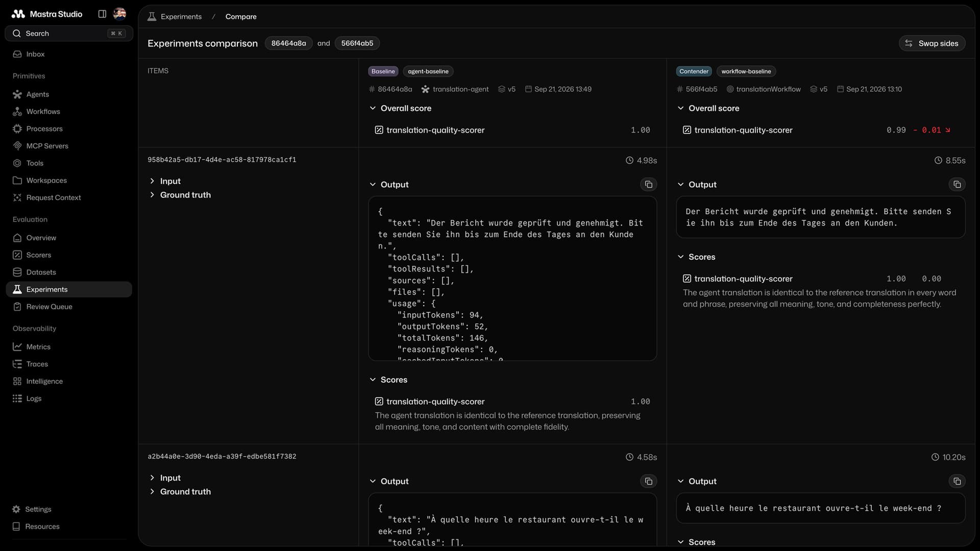Open Agents in the sidebar

tap(69, 94)
